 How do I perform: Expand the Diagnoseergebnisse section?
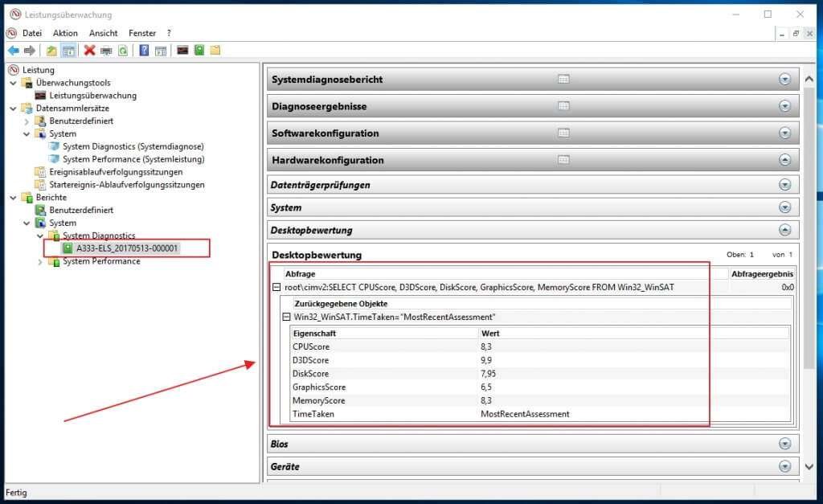coord(786,105)
